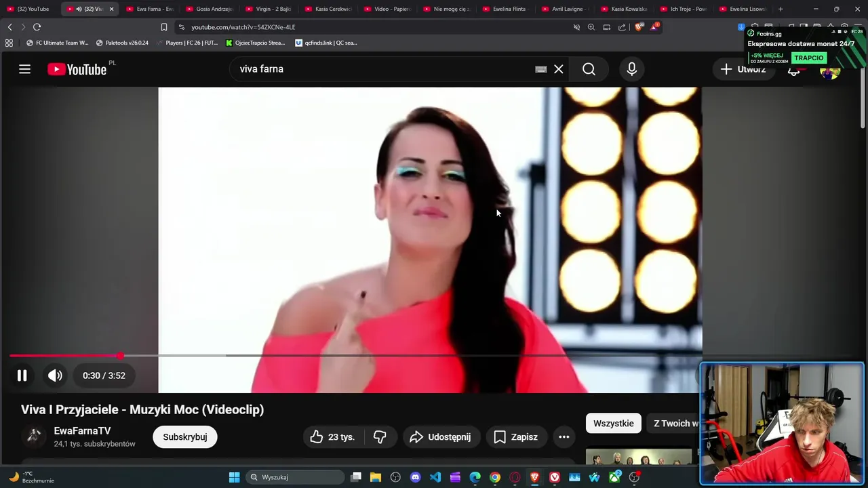Switch to the 'Virgin - 2 Bajki' tab
The height and width of the screenshot is (488, 868).
click(269, 9)
